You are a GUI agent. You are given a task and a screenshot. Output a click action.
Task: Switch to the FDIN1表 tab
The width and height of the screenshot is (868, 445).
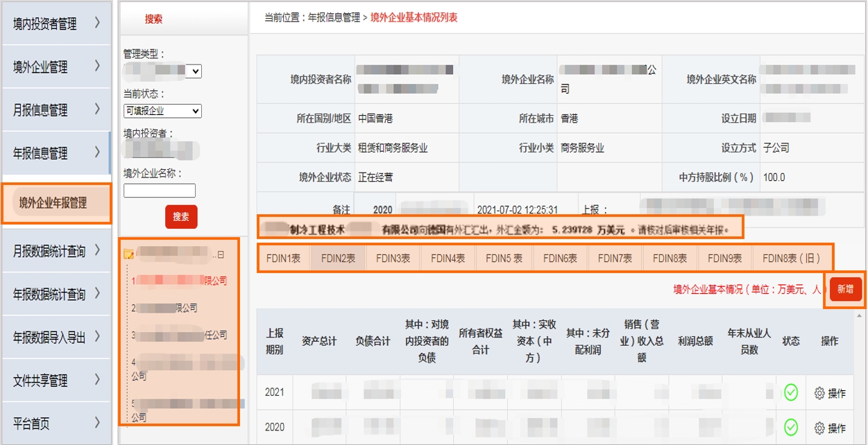[x=283, y=259]
